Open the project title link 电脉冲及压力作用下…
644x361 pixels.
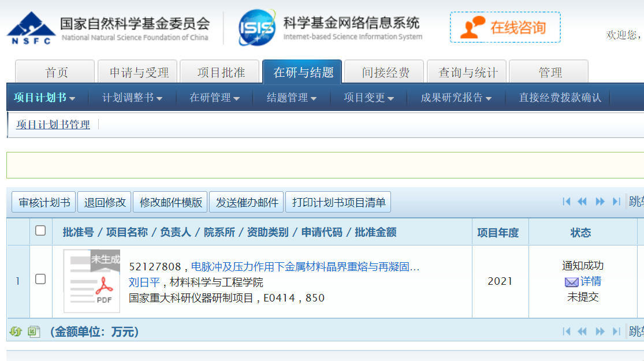pyautogui.click(x=305, y=267)
